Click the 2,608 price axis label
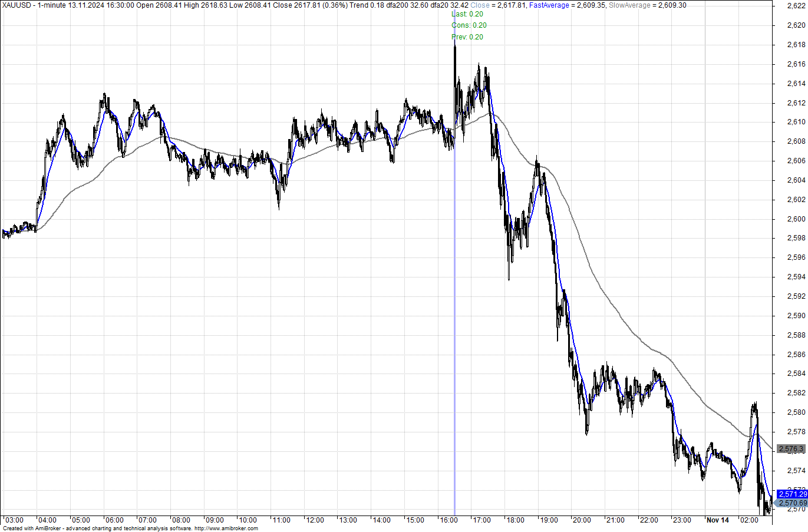This screenshot has width=808, height=532. [796, 141]
